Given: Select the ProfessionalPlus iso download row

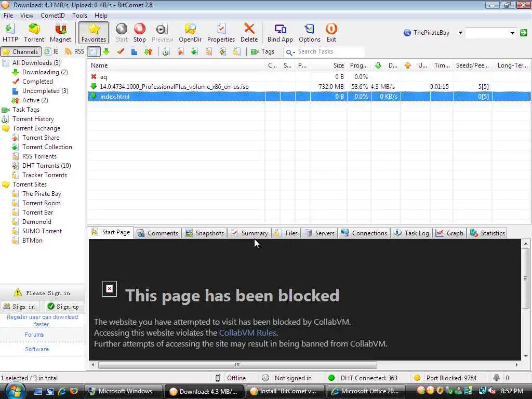Looking at the screenshot, I should [x=309, y=87].
